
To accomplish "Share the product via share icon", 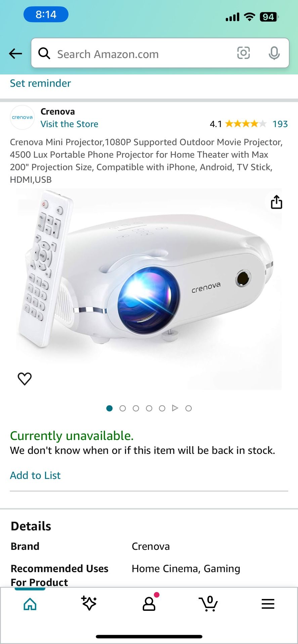I will point(276,202).
